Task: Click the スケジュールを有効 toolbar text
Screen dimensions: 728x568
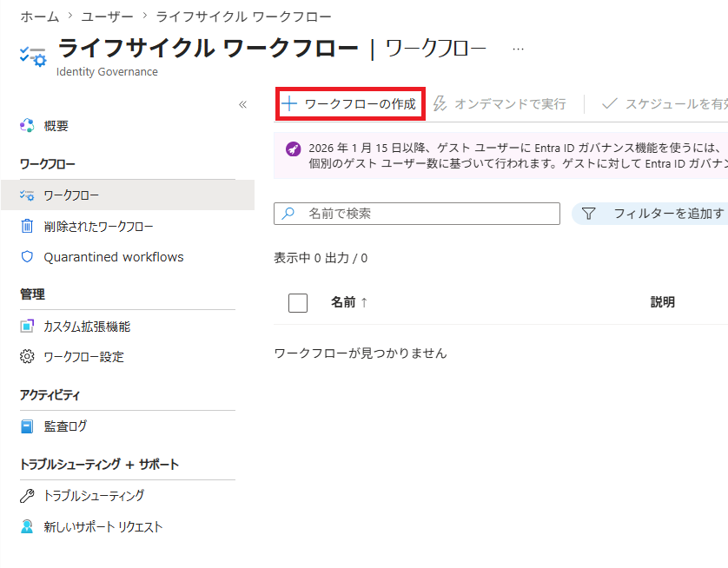Action: 677,104
